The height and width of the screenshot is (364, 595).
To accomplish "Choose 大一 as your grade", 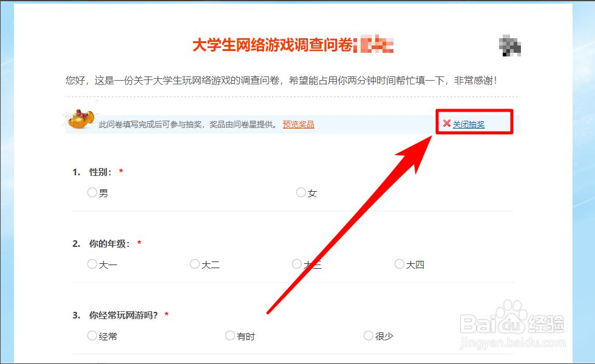I will click(92, 264).
